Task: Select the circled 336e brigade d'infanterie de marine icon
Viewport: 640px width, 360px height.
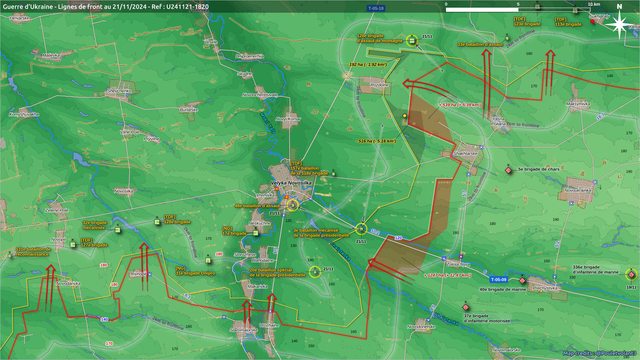Action: pyautogui.click(x=631, y=274)
